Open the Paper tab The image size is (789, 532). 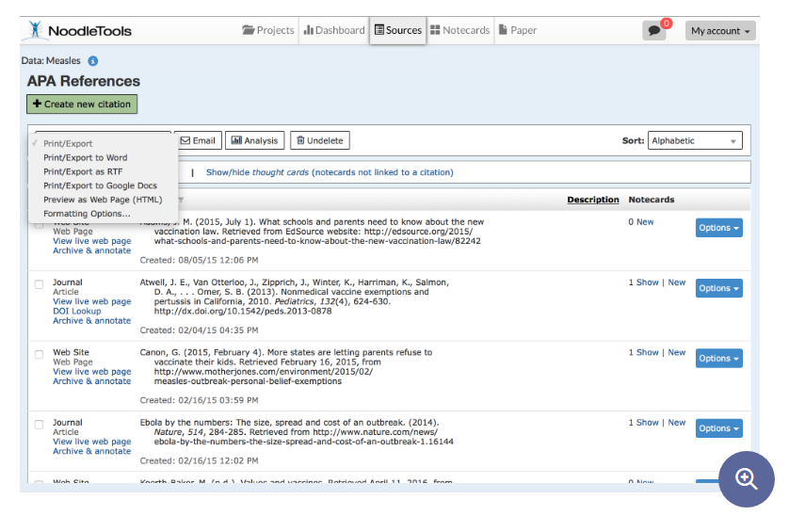point(518,30)
